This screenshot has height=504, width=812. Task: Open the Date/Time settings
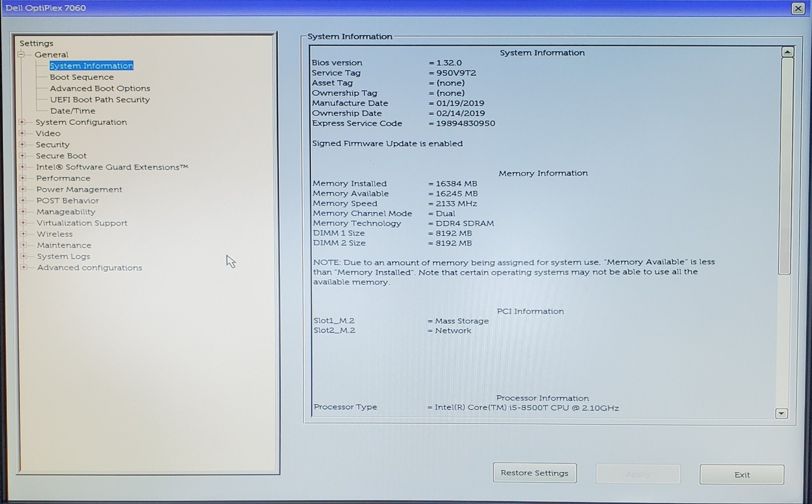(73, 111)
